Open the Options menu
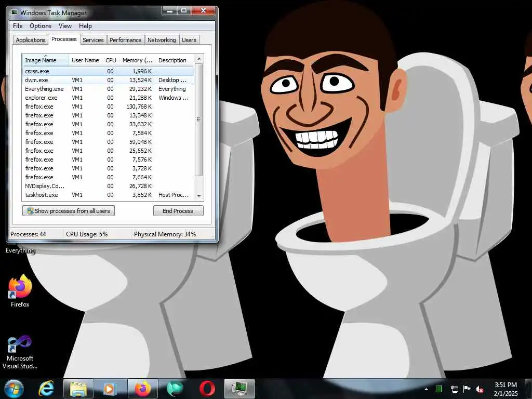This screenshot has height=399, width=532. (41, 26)
